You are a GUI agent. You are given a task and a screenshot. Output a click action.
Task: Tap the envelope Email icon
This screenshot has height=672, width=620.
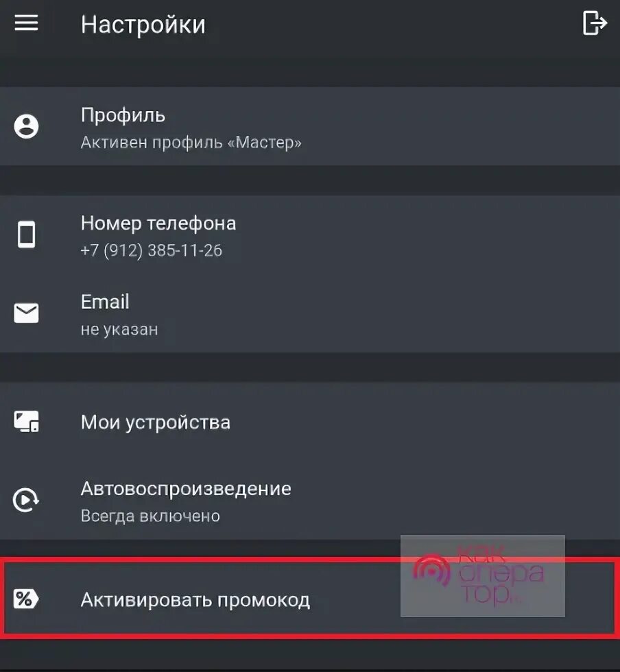pyautogui.click(x=26, y=313)
